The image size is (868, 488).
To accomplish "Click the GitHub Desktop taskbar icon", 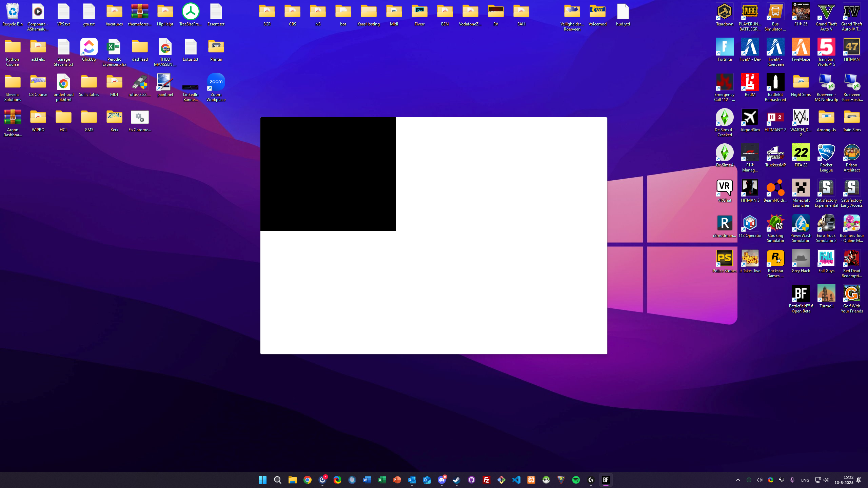I will (x=471, y=480).
